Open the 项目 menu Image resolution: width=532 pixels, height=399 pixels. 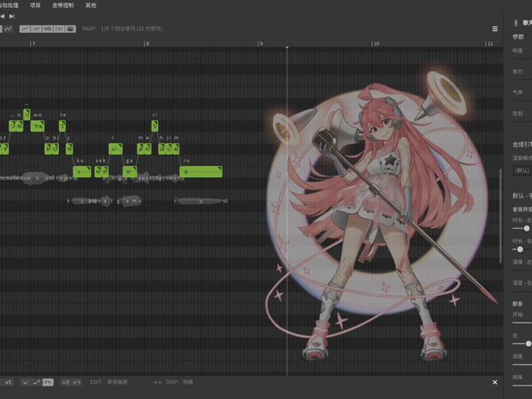point(35,6)
